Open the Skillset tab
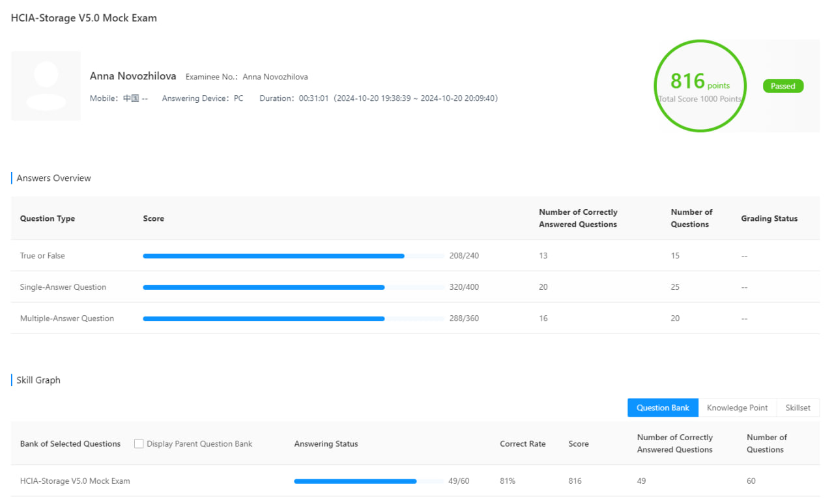Image resolution: width=834 pixels, height=504 pixels. tap(798, 408)
